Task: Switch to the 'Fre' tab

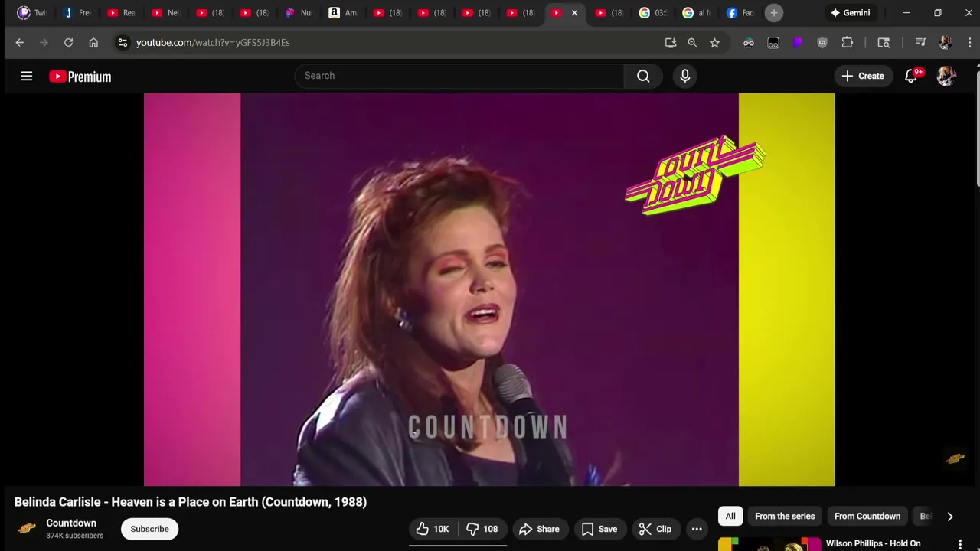Action: coord(77,13)
